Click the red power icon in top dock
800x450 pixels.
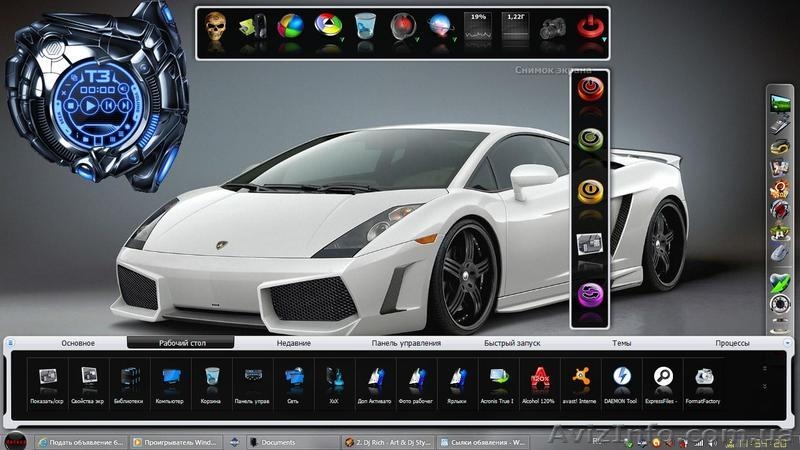590,26
